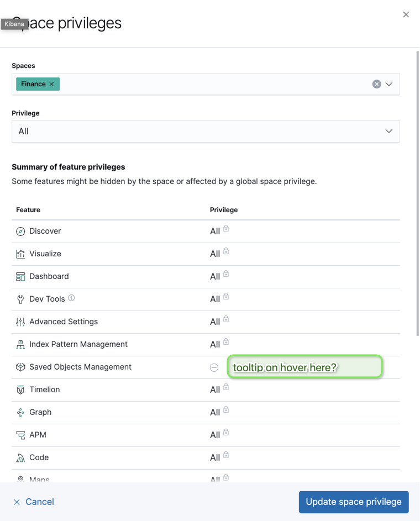Click the Index Pattern Management icon
420x521 pixels.
[20, 345]
